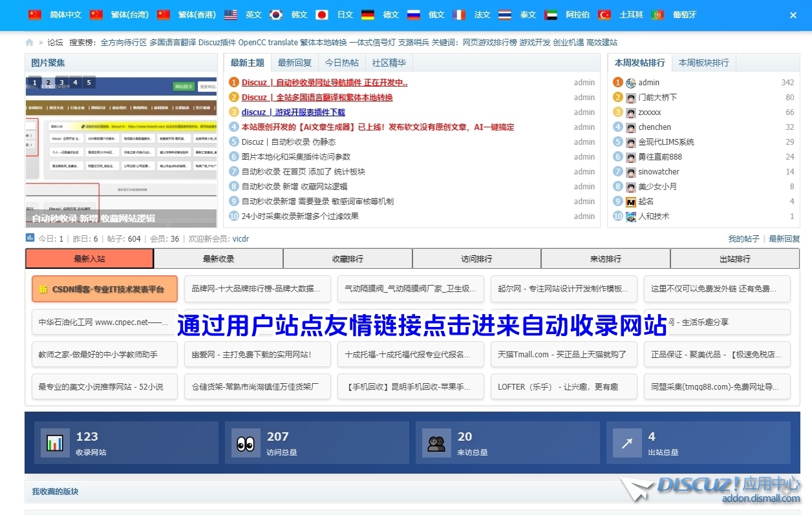Click the home icon in the breadcrumb
This screenshot has width=812, height=515.
coord(29,43)
